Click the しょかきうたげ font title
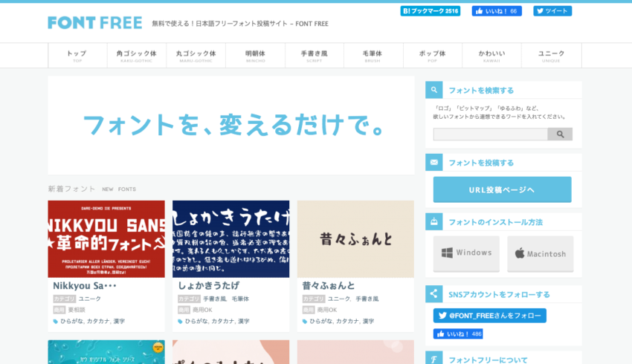The width and height of the screenshot is (632, 364). 208,286
